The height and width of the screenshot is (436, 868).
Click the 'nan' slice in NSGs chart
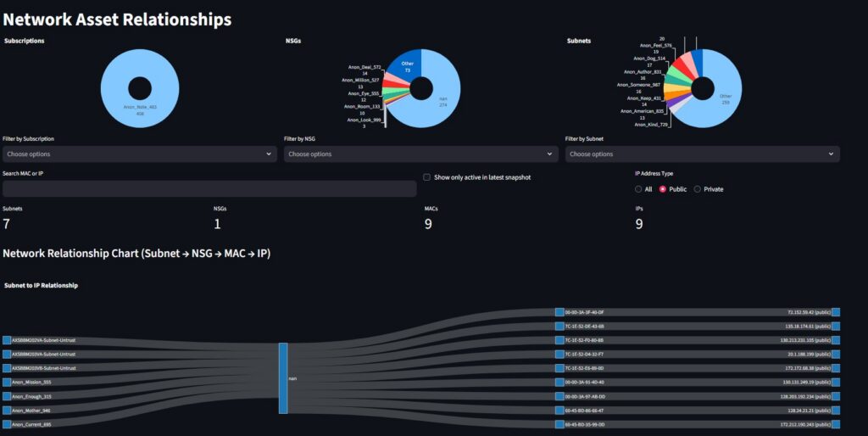click(441, 106)
